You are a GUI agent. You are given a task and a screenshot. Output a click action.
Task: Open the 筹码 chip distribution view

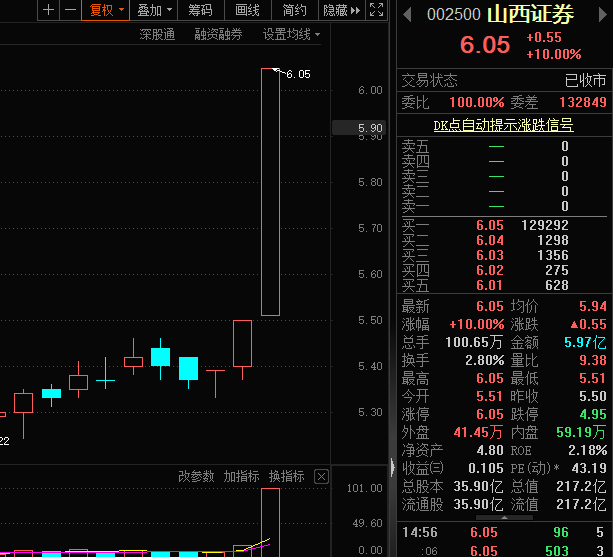[x=201, y=10]
